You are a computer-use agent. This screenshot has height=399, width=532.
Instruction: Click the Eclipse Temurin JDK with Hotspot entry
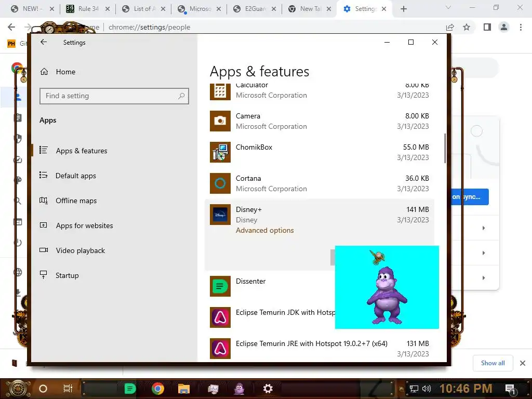coord(285,312)
